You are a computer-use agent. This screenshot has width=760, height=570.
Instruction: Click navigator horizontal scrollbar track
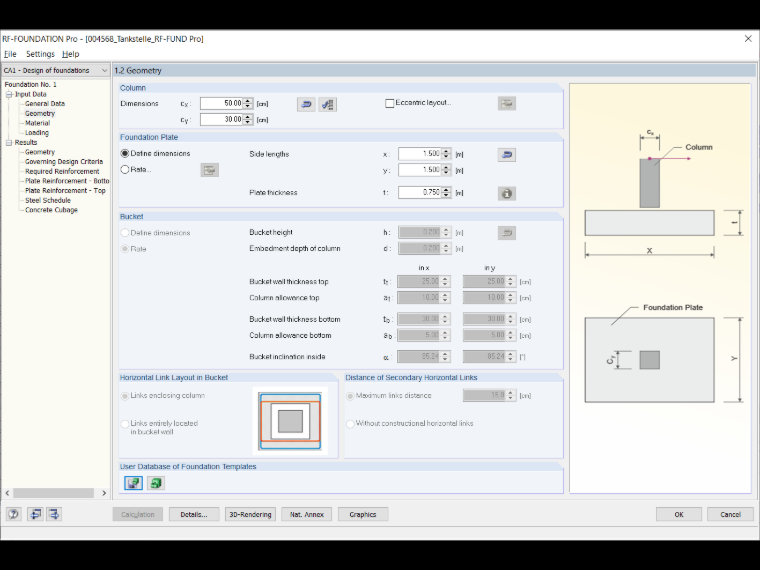tap(53, 493)
